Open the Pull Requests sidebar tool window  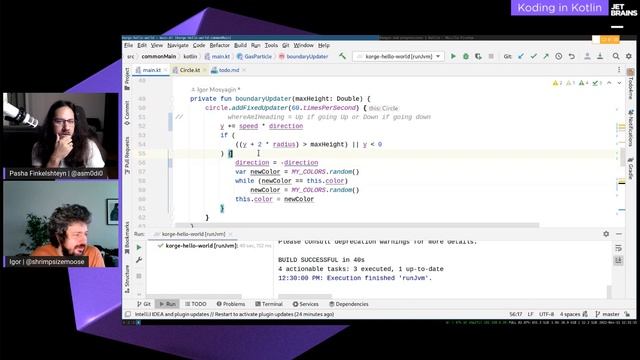pos(127,155)
